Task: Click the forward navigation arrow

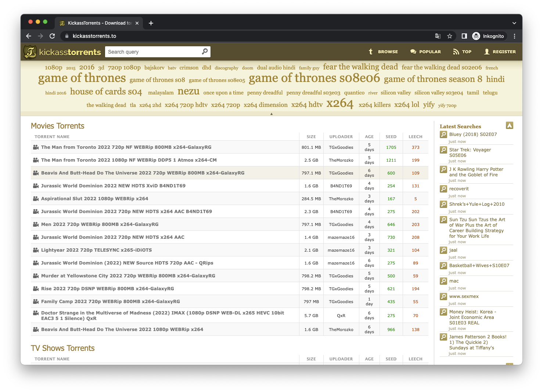Action: point(40,36)
